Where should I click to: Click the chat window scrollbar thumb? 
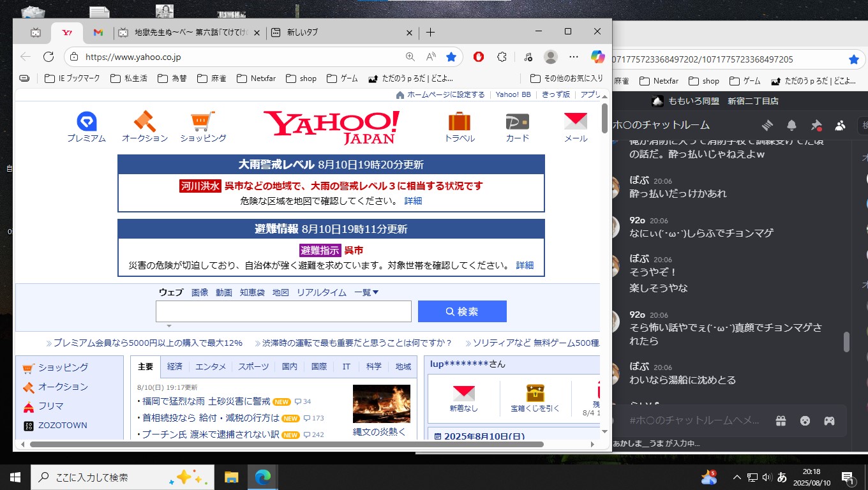pos(847,342)
